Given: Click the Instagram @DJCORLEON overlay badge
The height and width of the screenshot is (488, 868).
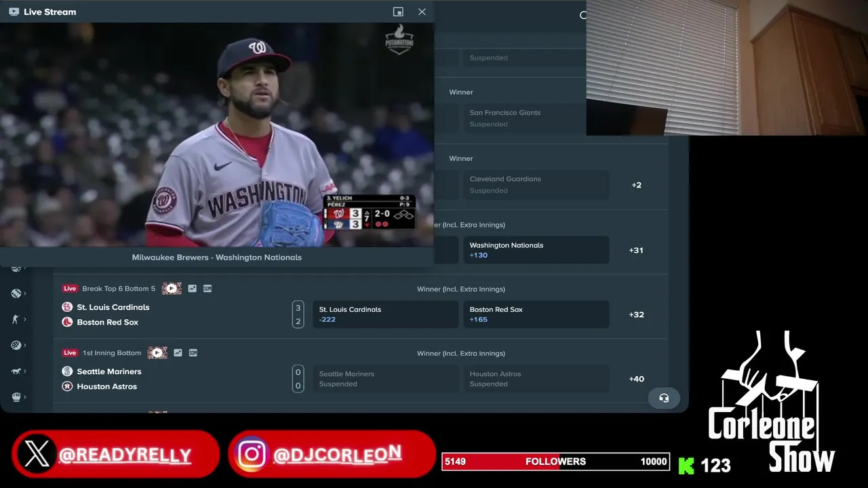Looking at the screenshot, I should click(332, 454).
